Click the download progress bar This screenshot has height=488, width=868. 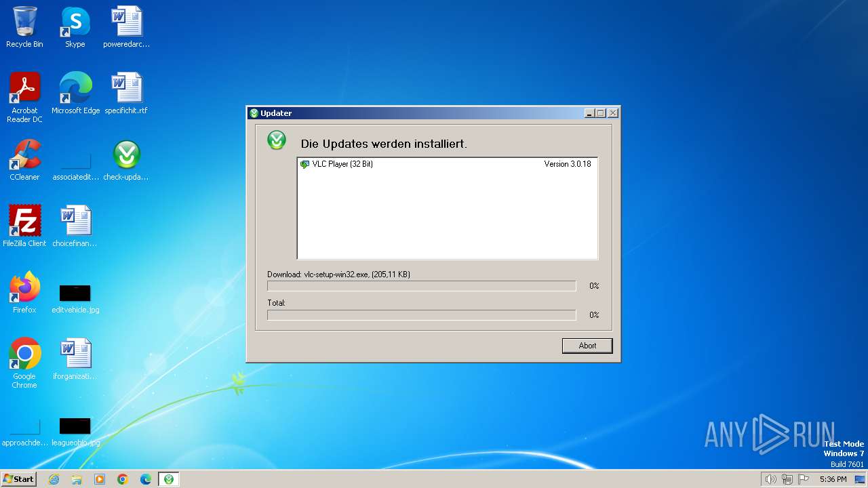pyautogui.click(x=421, y=286)
